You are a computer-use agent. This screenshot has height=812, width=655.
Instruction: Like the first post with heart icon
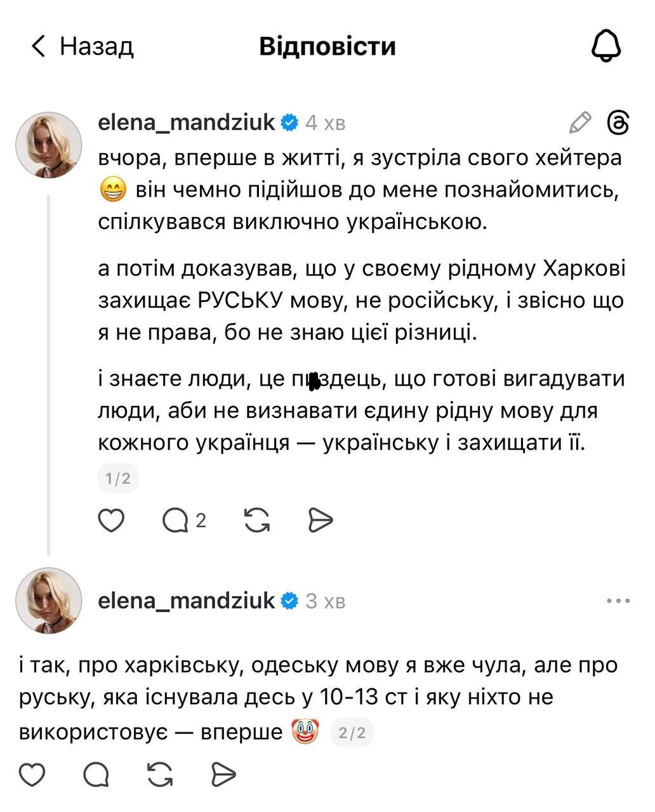(x=112, y=520)
